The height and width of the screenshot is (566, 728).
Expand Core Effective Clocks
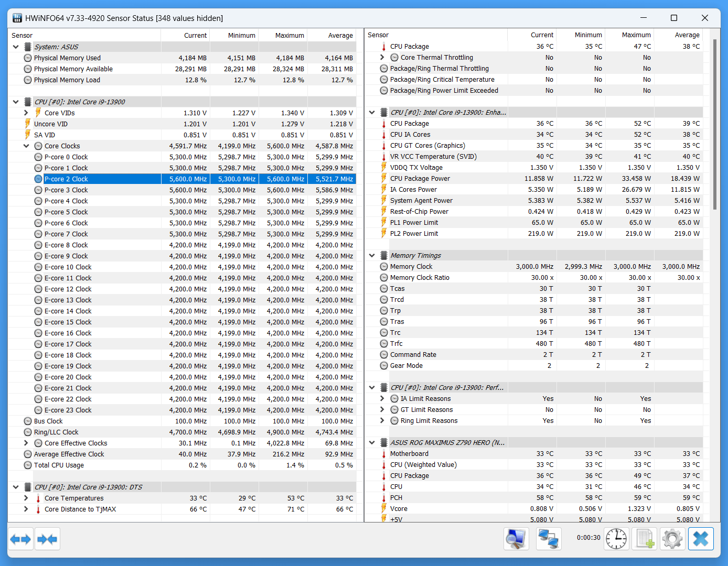pos(26,443)
